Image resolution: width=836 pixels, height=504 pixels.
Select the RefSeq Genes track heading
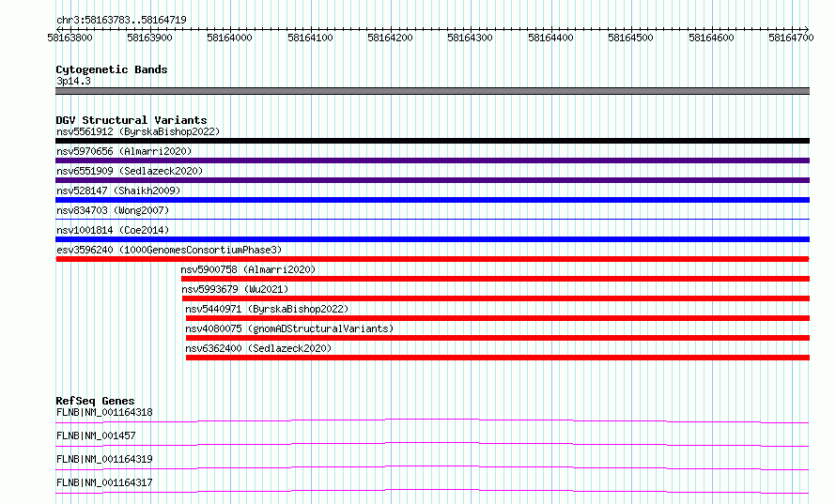pos(96,401)
